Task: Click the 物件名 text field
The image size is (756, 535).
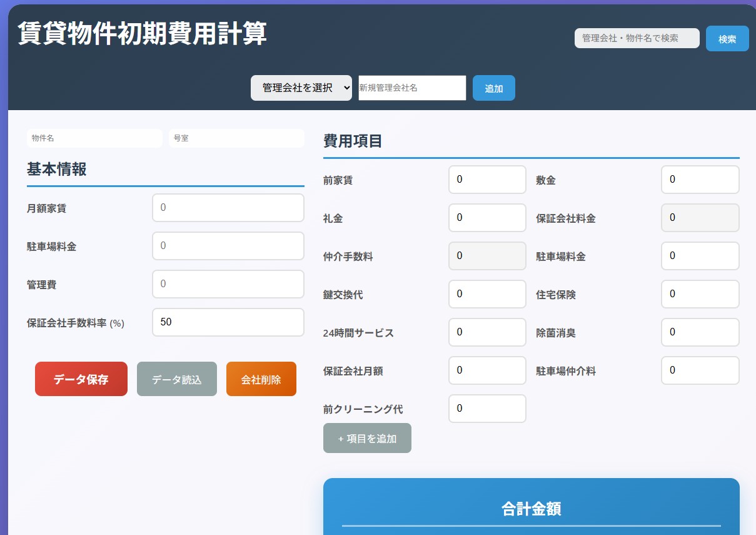Action: click(94, 138)
